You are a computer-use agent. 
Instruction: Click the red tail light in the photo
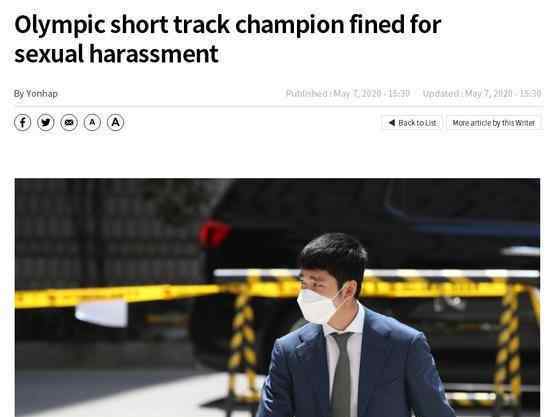coord(214,233)
